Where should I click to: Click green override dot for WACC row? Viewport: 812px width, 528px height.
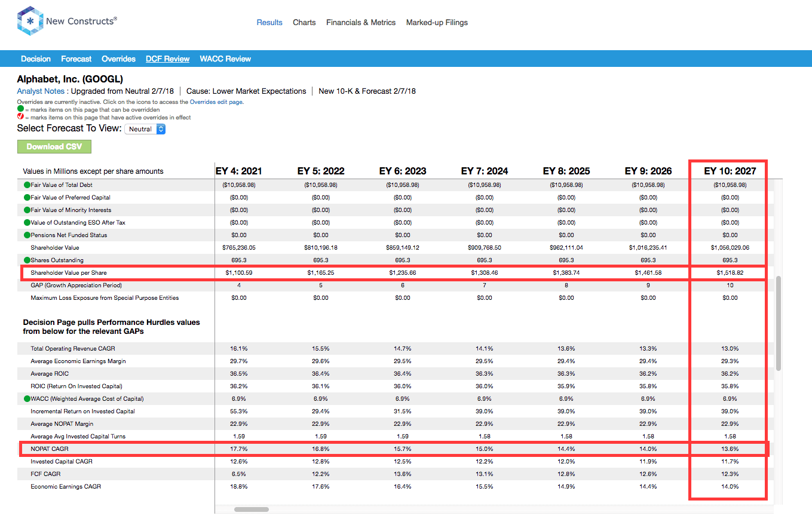pyautogui.click(x=27, y=399)
